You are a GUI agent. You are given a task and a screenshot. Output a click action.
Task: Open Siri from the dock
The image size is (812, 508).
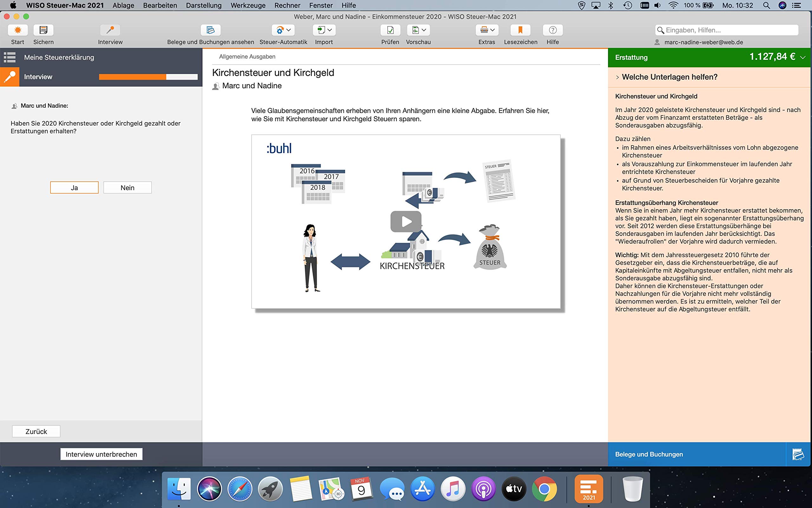pos(209,489)
